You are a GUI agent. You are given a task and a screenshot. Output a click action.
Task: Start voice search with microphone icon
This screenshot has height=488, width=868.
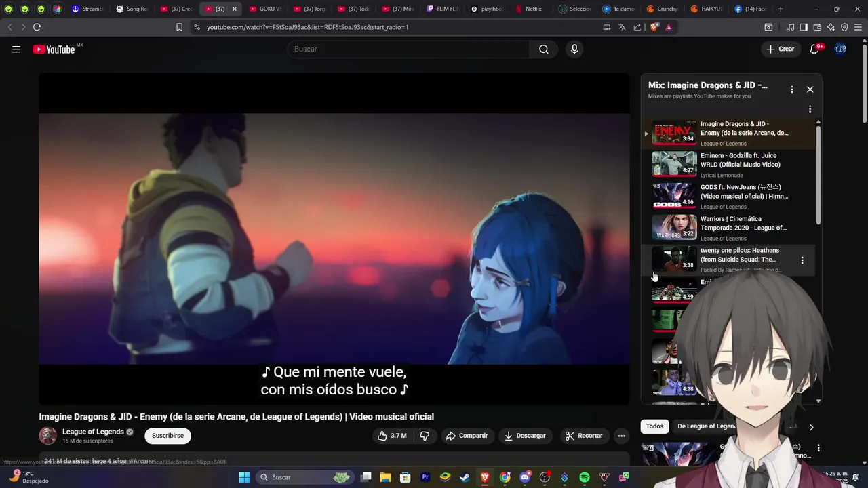[574, 49]
